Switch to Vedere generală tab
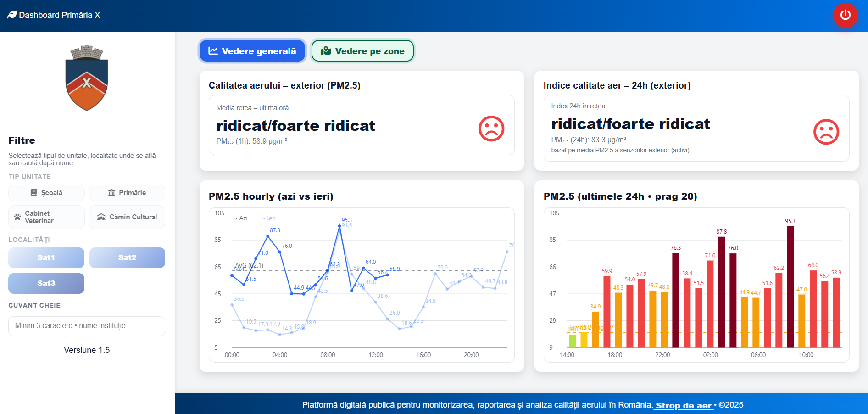Screen dimensions: 868x414 (252, 51)
